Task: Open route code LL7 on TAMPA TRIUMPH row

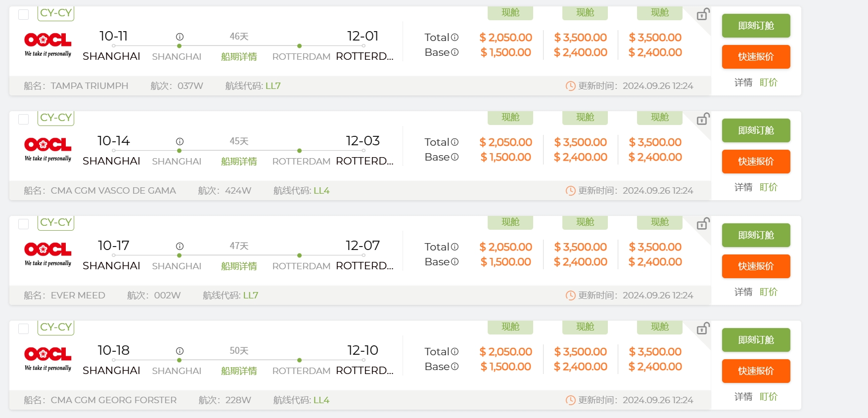Action: pyautogui.click(x=273, y=86)
